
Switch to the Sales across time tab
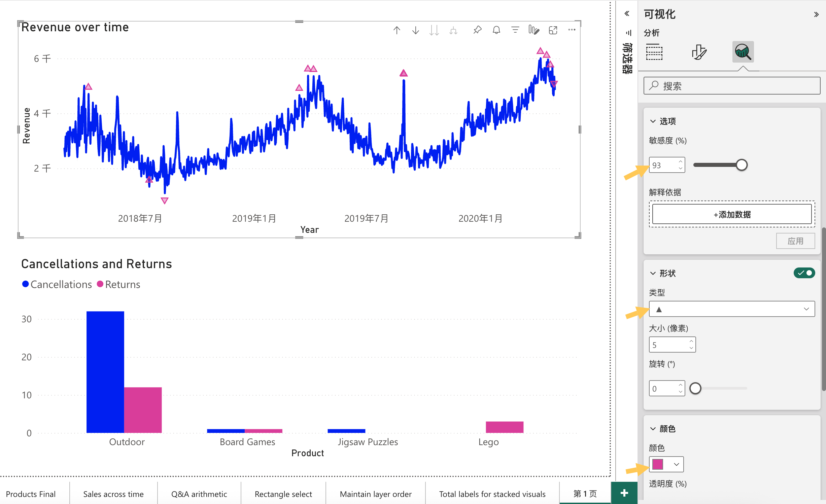(x=113, y=494)
